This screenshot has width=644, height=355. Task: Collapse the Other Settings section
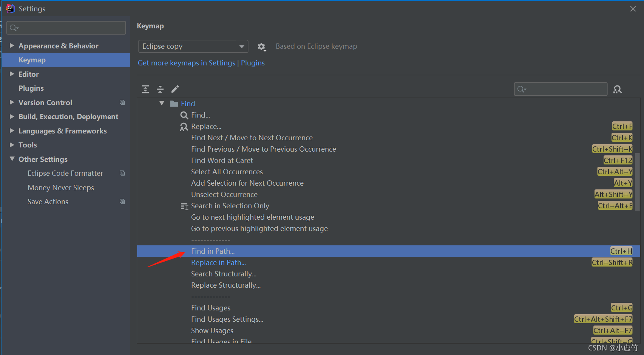click(12, 159)
